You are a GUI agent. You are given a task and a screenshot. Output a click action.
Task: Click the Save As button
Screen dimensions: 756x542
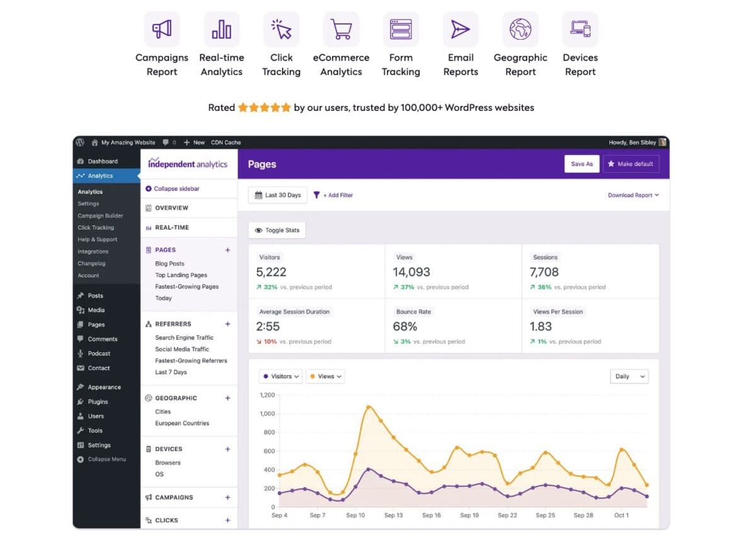(581, 164)
